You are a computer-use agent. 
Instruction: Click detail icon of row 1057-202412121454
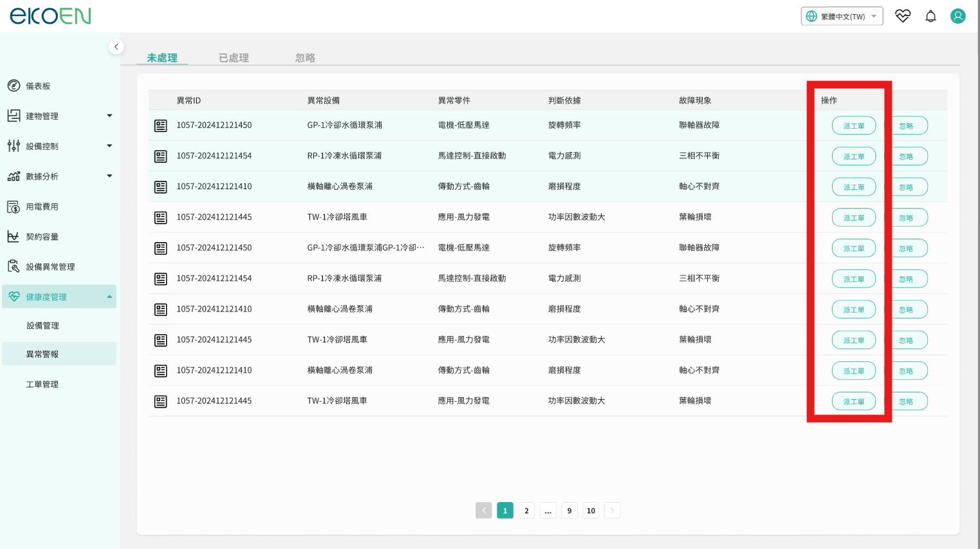pyautogui.click(x=161, y=156)
